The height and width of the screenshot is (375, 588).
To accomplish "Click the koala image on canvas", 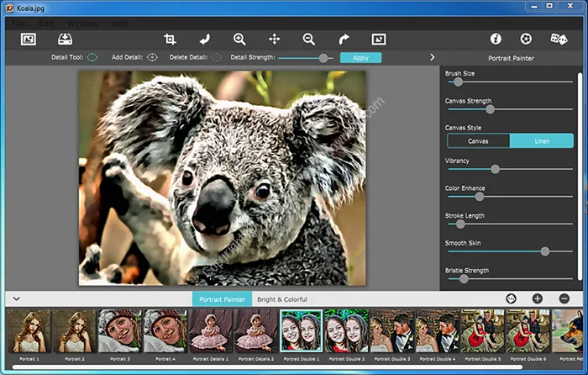I will click(x=222, y=178).
